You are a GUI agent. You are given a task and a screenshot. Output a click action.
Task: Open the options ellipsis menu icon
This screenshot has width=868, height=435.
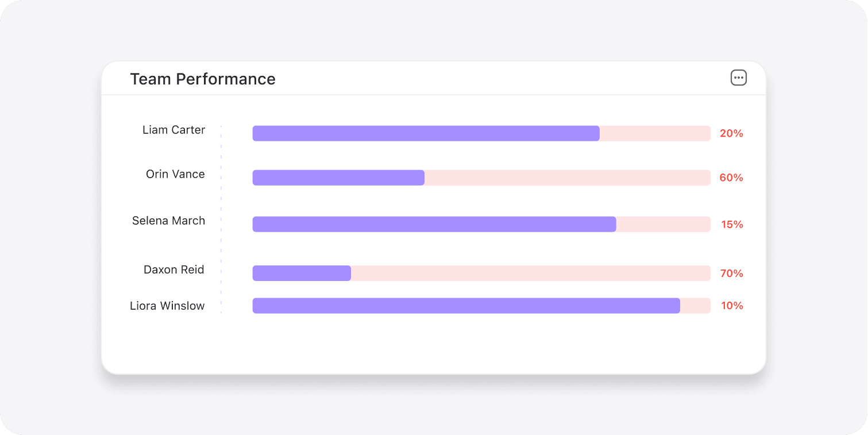point(739,77)
